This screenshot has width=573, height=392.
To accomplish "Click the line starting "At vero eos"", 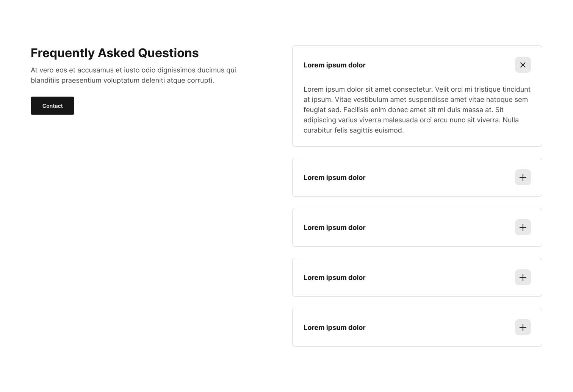I will [133, 70].
